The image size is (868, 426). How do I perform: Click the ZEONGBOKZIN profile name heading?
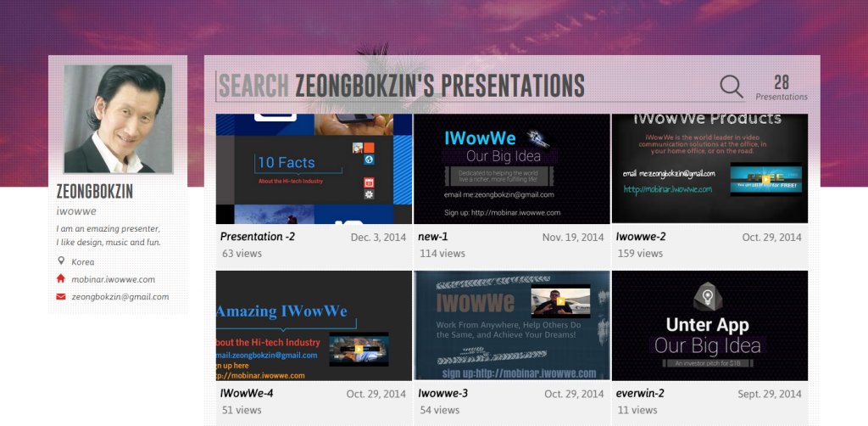[x=94, y=191]
